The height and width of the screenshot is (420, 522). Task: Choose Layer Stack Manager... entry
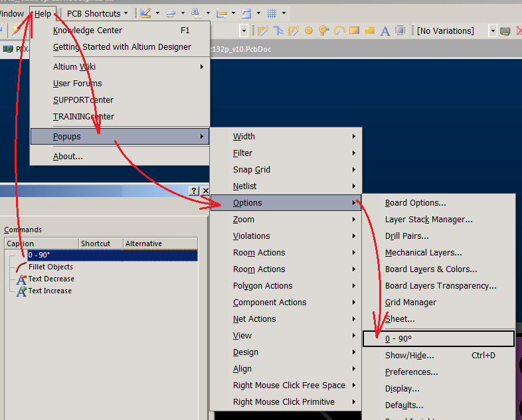click(x=439, y=220)
